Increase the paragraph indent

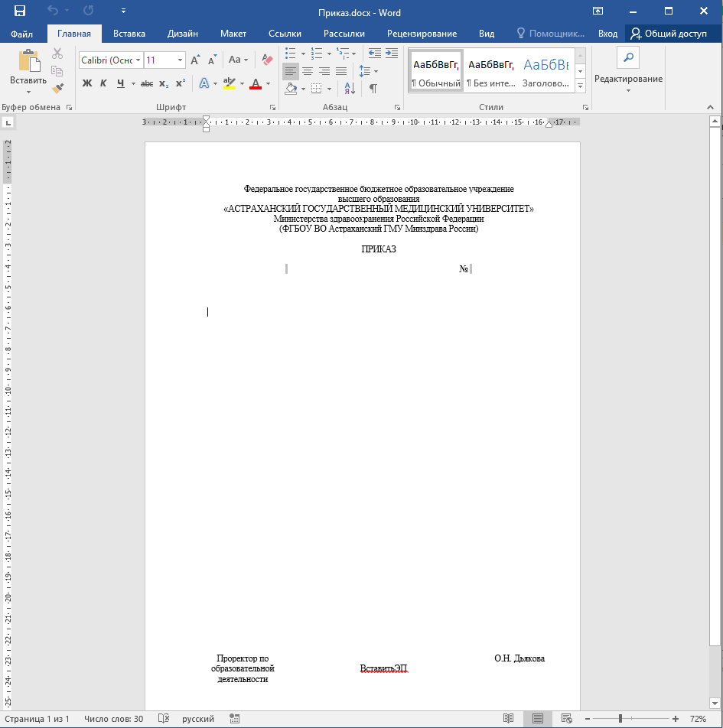tap(392, 54)
